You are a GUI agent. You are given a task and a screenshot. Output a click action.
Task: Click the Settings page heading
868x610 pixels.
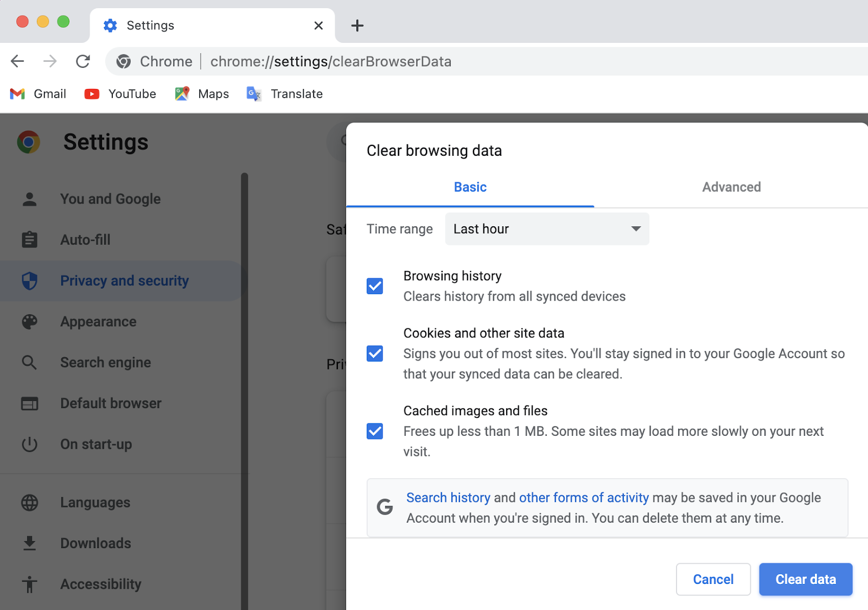pos(106,142)
